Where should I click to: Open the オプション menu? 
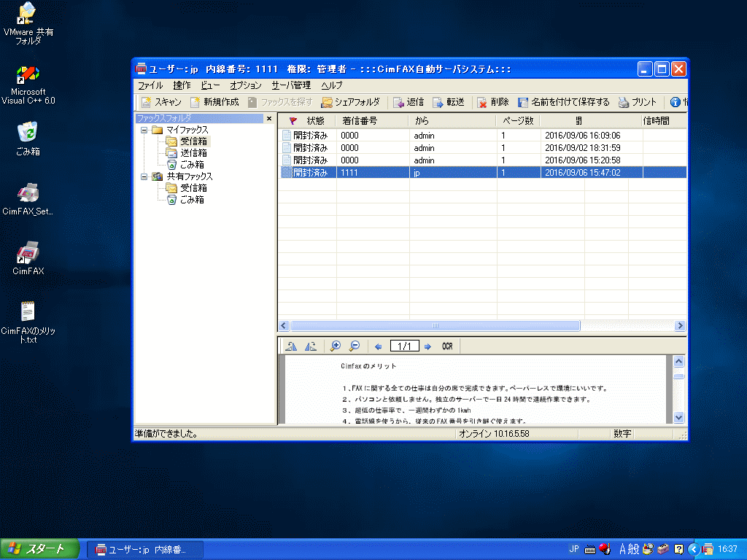246,85
